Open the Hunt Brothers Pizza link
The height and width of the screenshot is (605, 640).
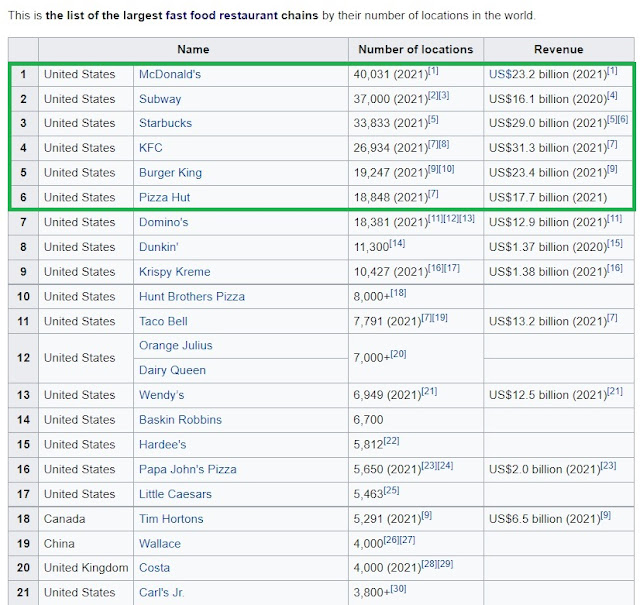click(192, 296)
